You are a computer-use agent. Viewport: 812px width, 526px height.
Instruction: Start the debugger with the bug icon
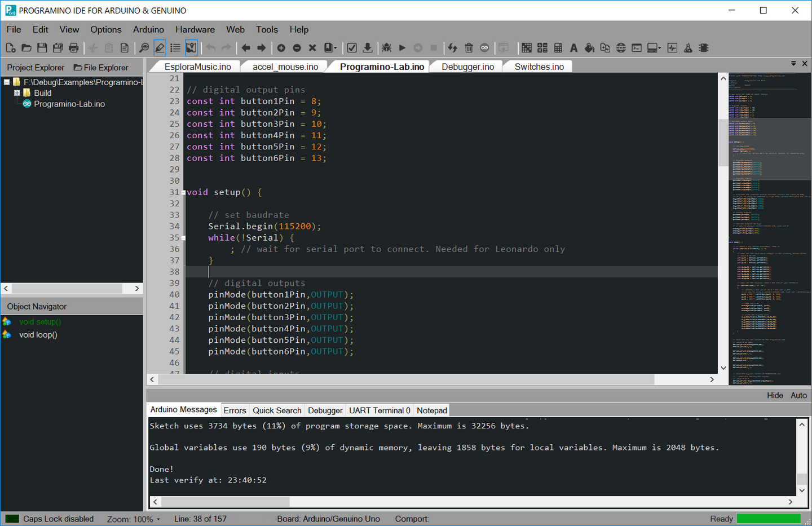coord(387,48)
